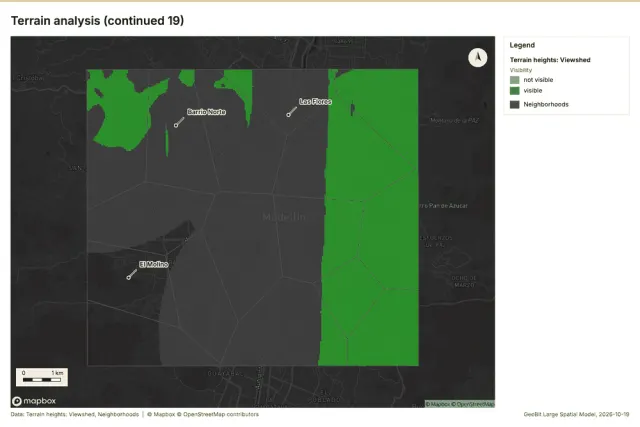Click the El Molino point marker

129,278
